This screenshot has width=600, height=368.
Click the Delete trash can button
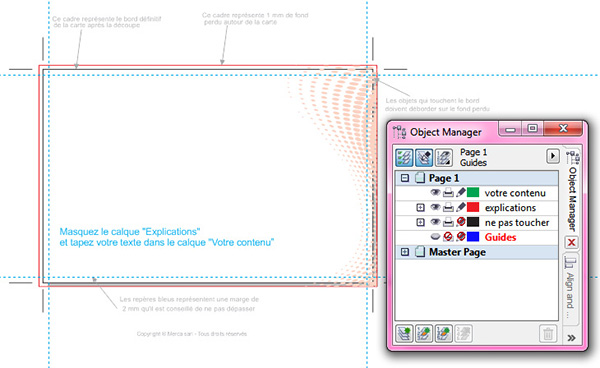coord(548,334)
